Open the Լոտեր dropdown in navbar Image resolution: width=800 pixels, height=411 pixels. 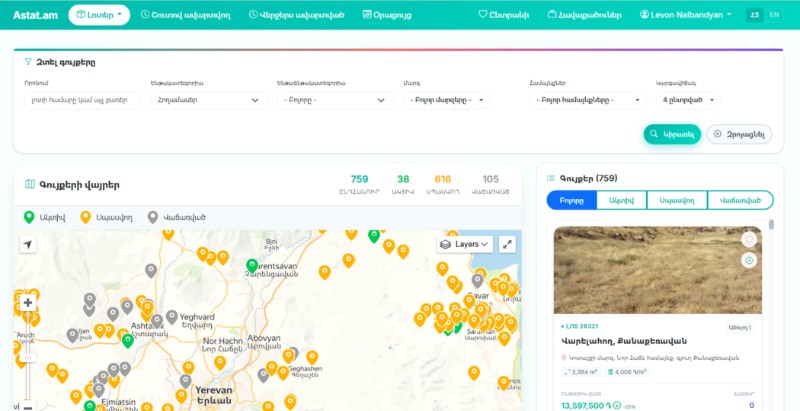99,15
